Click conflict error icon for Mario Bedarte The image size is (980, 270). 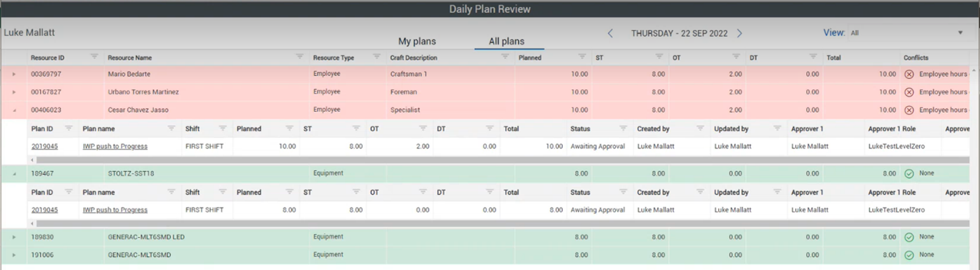coord(909,74)
